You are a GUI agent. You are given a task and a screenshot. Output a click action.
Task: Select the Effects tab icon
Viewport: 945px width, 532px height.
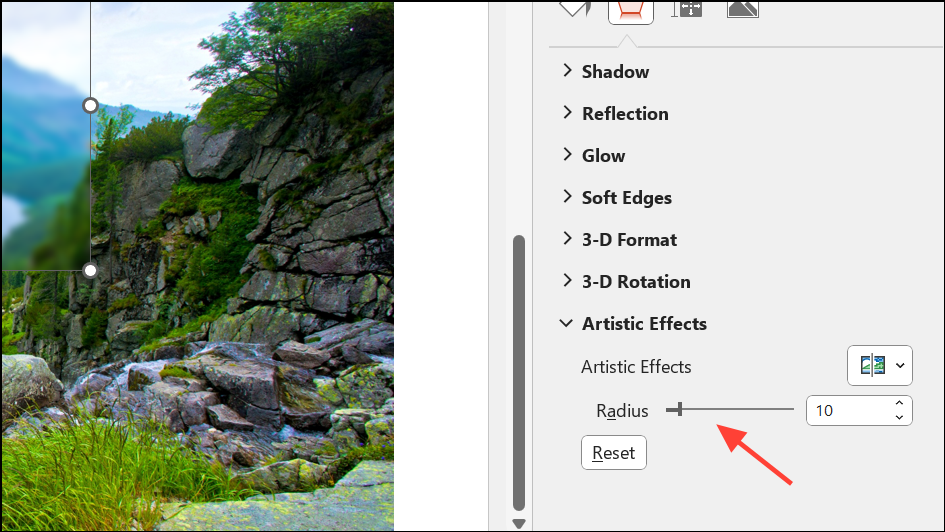click(x=630, y=11)
